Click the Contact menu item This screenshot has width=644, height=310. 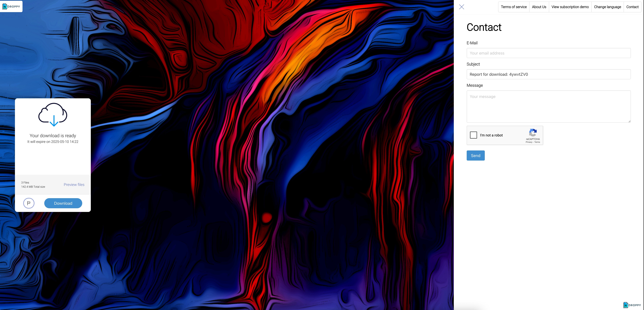(x=632, y=7)
